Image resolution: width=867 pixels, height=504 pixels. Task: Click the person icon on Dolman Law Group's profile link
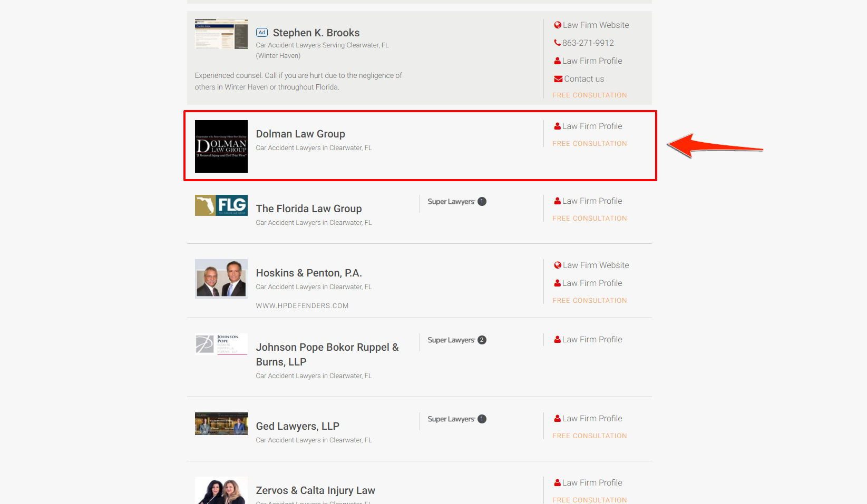557,126
